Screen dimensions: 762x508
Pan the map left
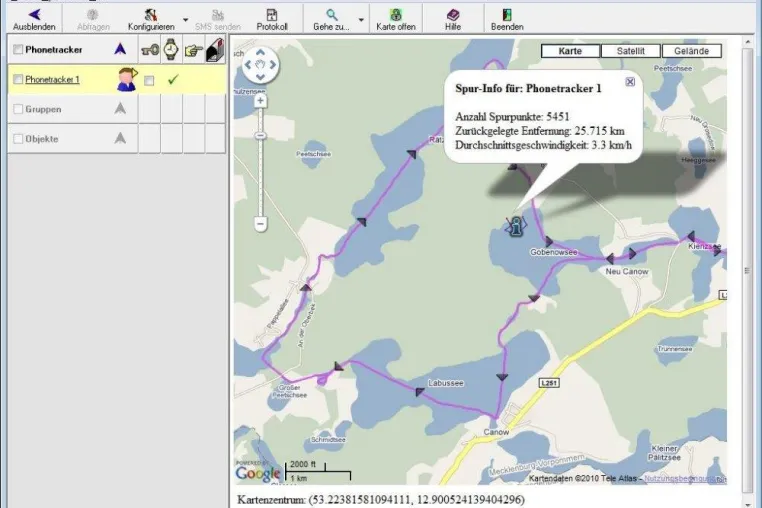(248, 65)
